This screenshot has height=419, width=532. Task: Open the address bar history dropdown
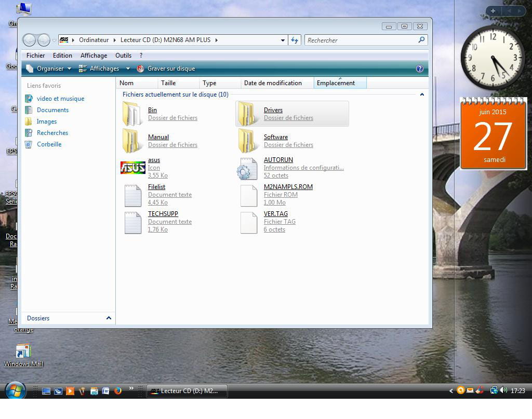tap(283, 40)
